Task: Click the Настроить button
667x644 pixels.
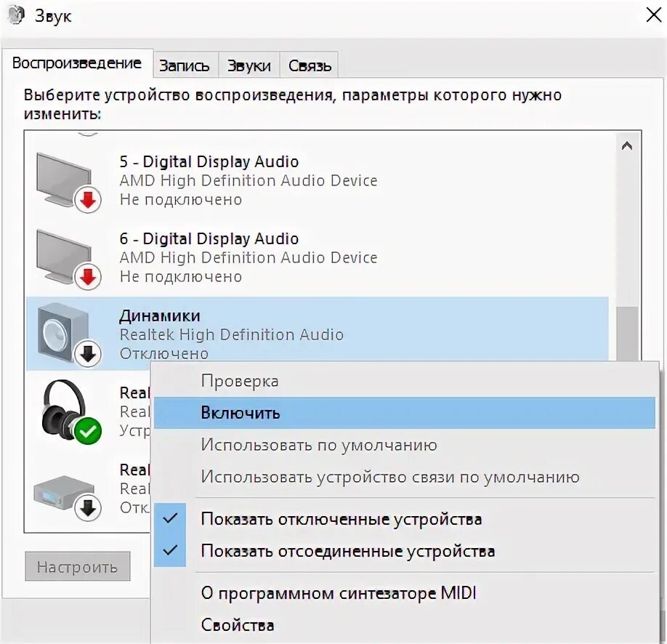Action: point(78,566)
